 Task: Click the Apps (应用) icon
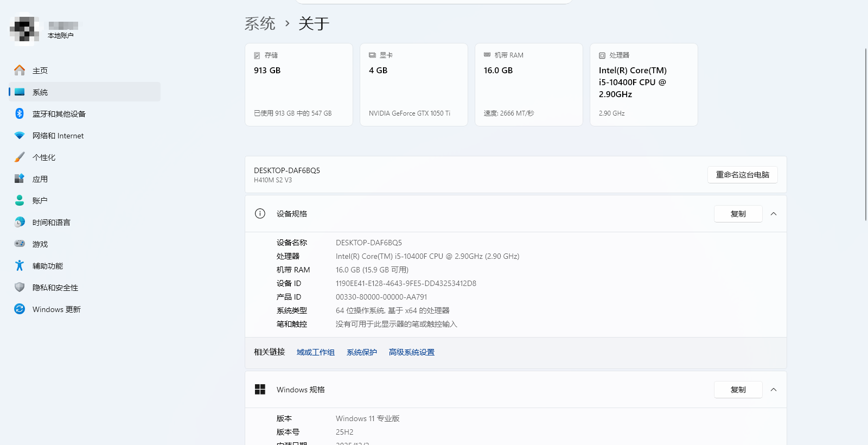(x=20, y=179)
